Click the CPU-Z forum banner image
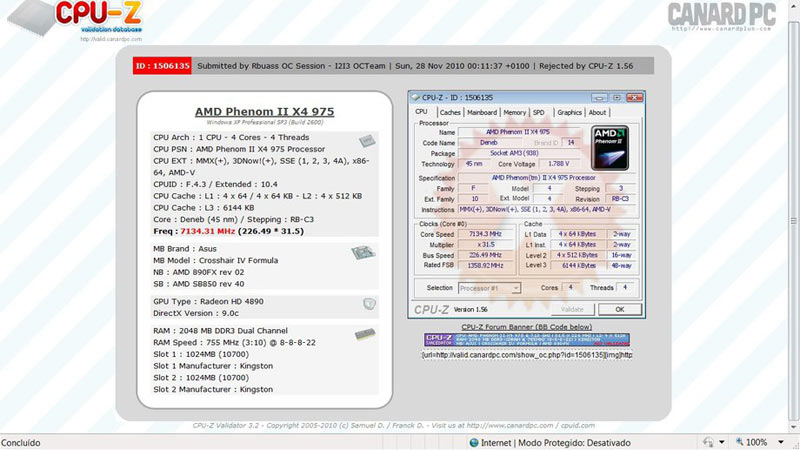 tap(527, 341)
